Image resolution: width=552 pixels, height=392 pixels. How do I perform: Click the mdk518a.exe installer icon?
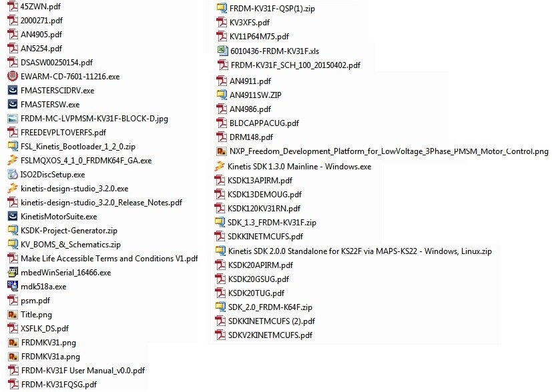13,287
